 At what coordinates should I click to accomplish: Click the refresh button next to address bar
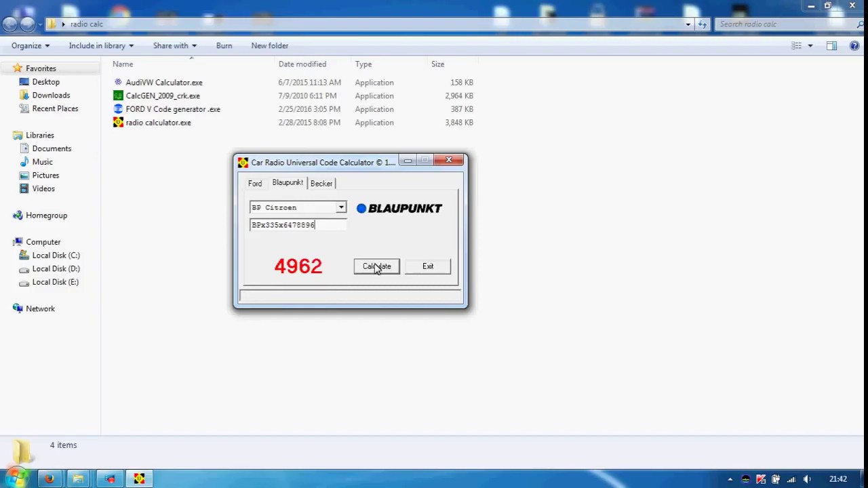tap(703, 24)
